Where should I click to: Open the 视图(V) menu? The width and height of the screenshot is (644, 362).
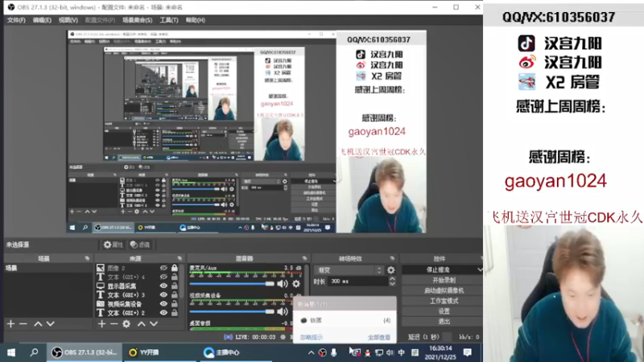[68, 20]
